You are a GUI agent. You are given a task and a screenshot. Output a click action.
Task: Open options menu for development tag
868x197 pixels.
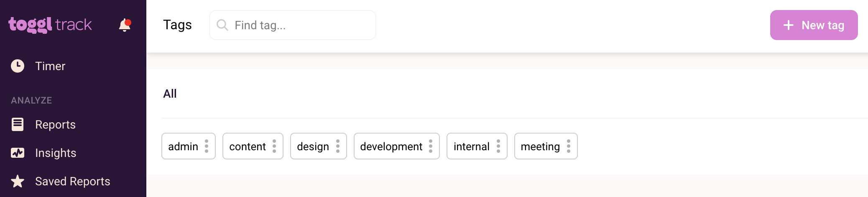point(431,146)
